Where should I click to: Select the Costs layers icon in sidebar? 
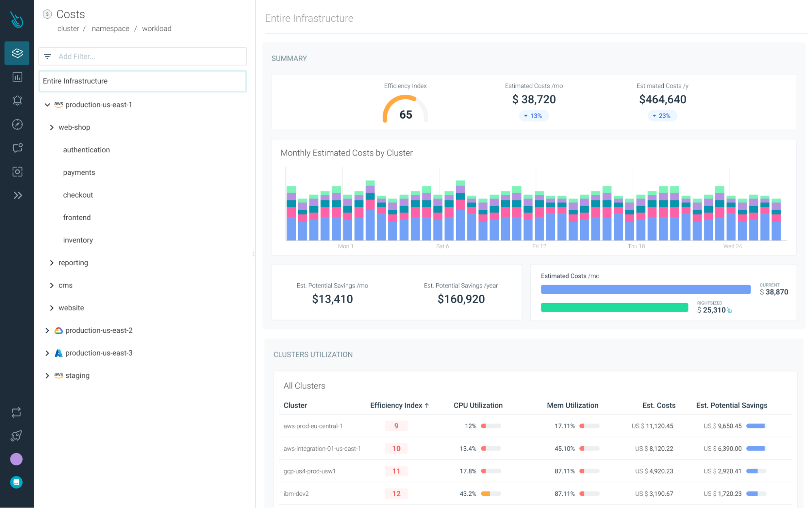pyautogui.click(x=17, y=53)
